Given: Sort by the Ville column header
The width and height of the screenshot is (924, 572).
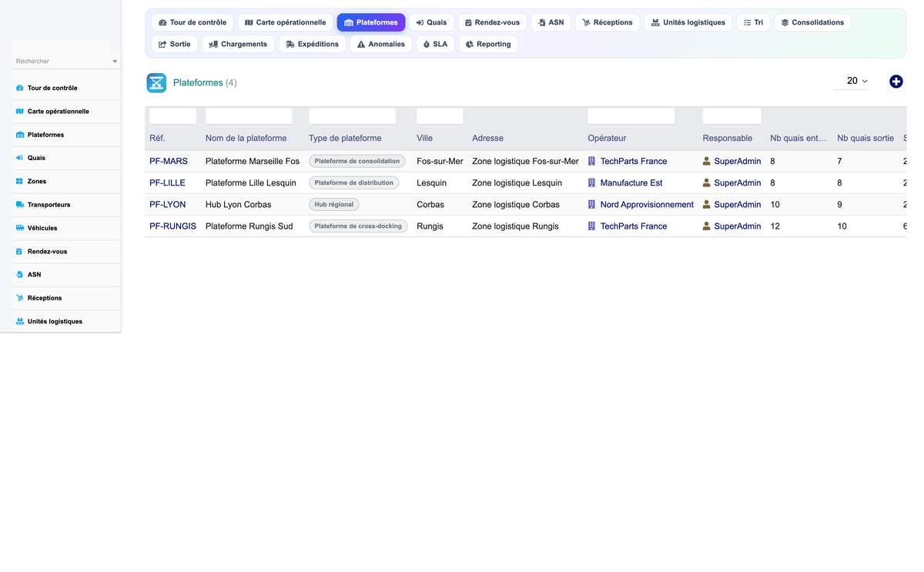Looking at the screenshot, I should pyautogui.click(x=424, y=139).
